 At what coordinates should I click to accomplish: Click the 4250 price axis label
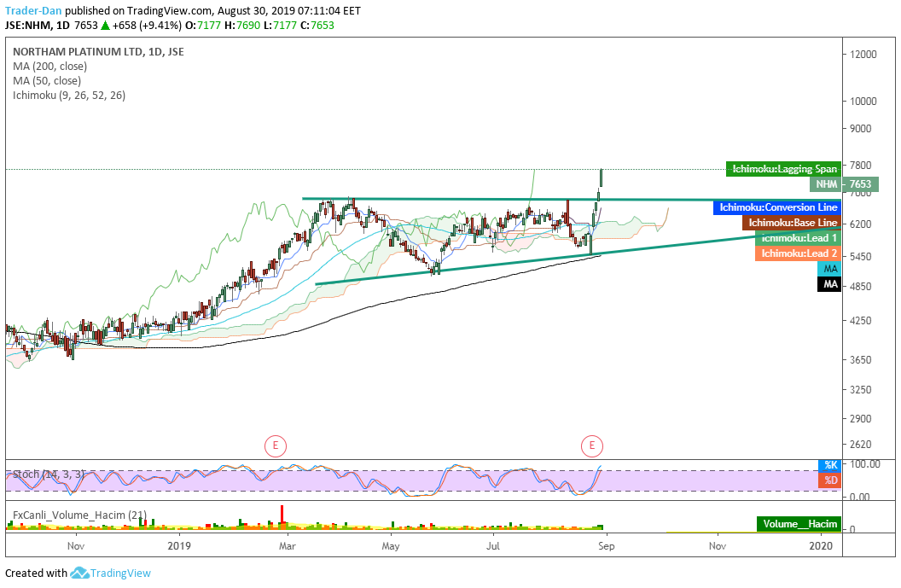[x=860, y=321]
